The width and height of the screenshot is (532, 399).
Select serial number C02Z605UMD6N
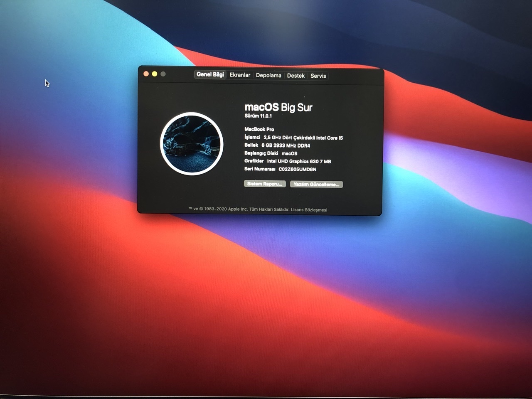point(297,169)
